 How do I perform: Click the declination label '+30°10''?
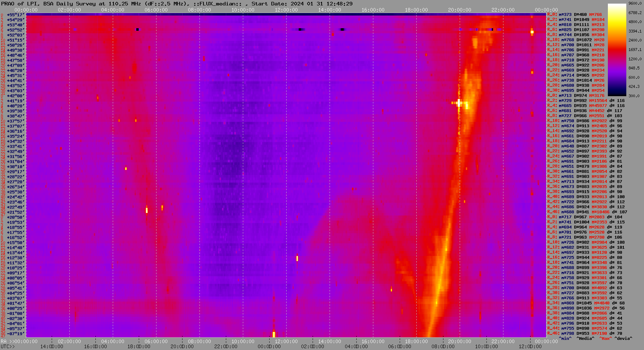(x=15, y=167)
